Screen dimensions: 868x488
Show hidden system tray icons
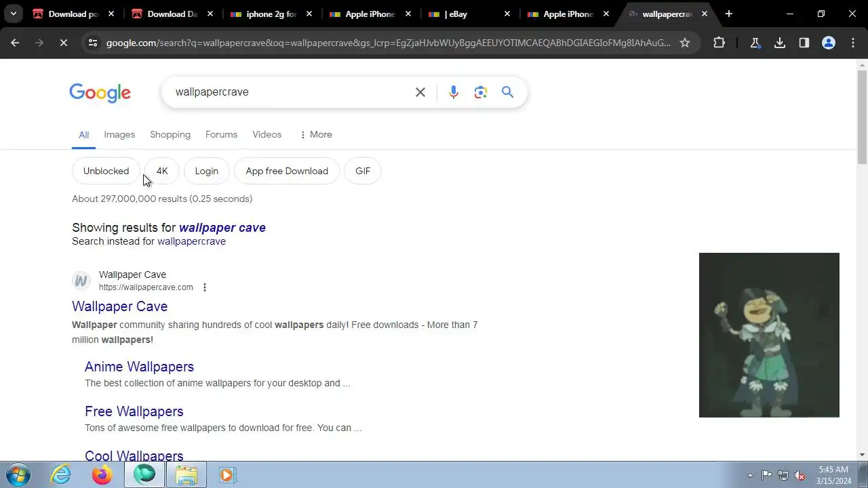[750, 475]
